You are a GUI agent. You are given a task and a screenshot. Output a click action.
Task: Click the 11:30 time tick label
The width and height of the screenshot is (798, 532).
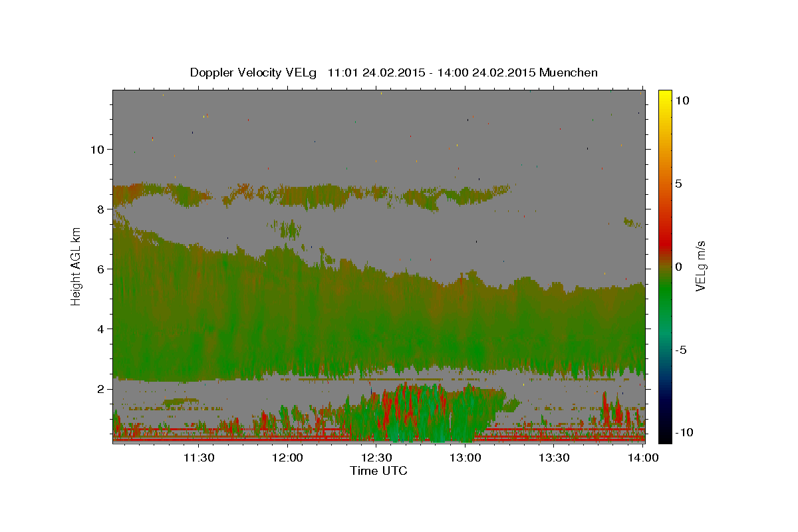click(x=199, y=458)
